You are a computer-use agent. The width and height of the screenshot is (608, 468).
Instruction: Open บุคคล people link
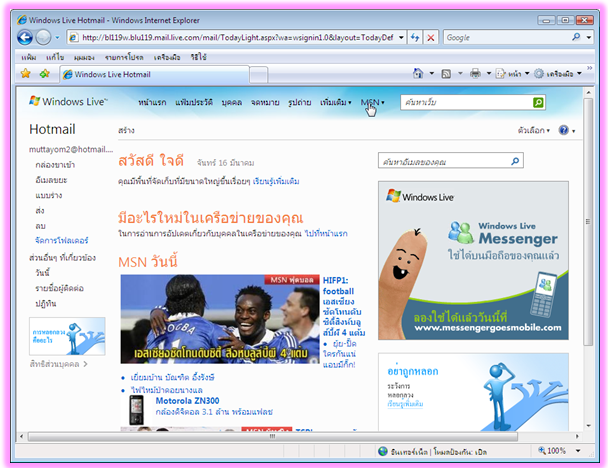coord(232,102)
